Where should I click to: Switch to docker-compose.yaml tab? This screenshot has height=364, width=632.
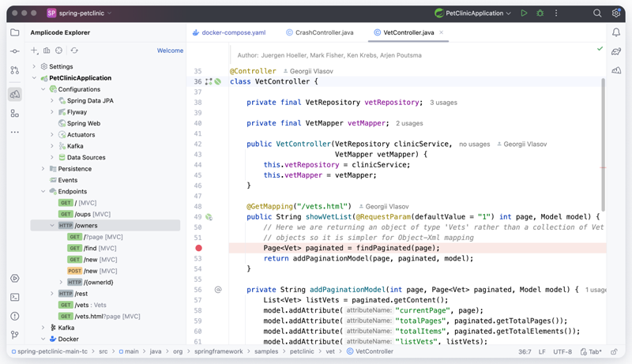click(x=229, y=32)
